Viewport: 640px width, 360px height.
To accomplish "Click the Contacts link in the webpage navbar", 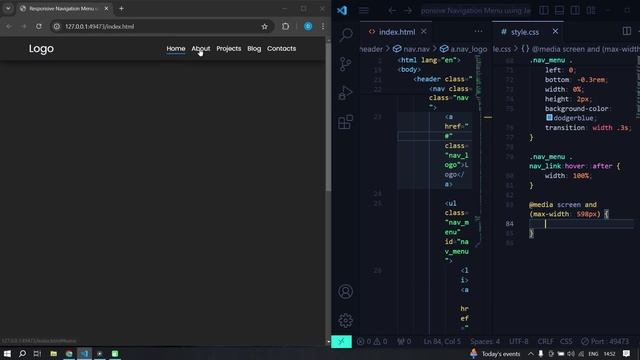I will point(281,49).
